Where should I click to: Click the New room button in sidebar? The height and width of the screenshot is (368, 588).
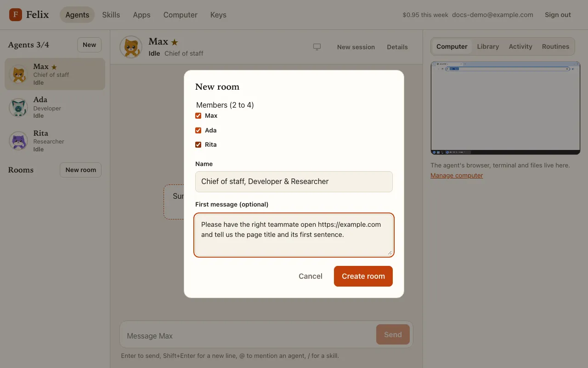[x=80, y=170]
